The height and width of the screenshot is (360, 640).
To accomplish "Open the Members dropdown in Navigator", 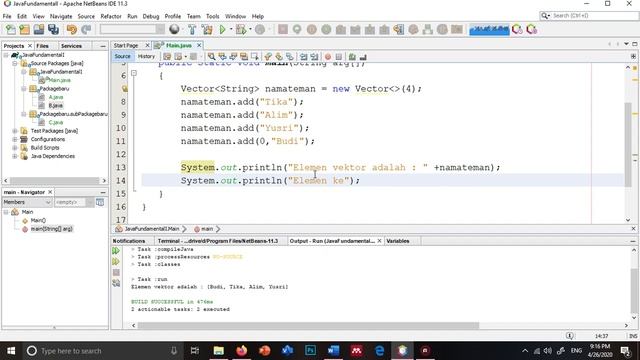I will click(x=27, y=202).
